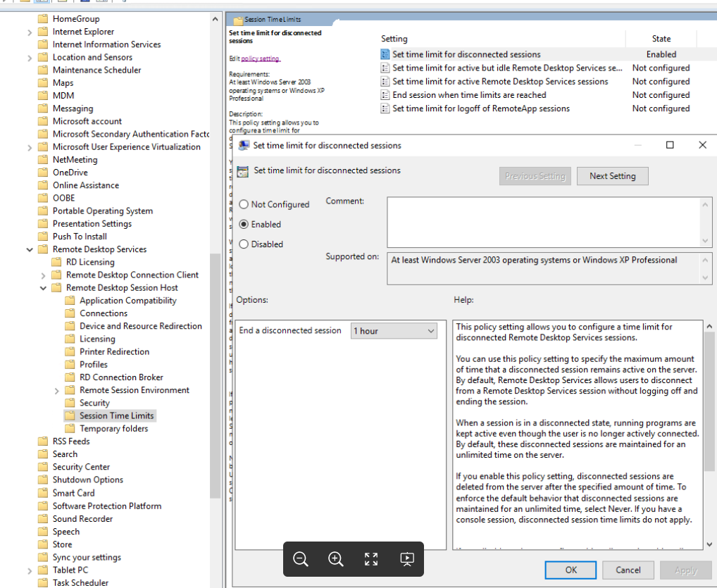Click policy icon for End session when limits reached
The image size is (717, 588).
pyautogui.click(x=385, y=94)
